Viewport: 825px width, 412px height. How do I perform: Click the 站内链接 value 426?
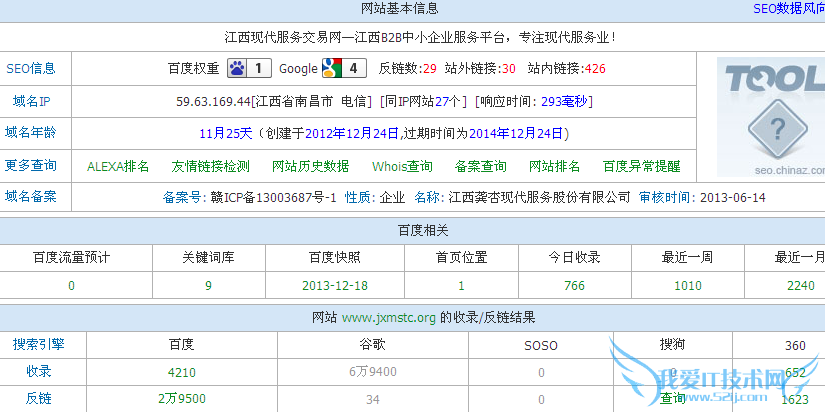596,68
